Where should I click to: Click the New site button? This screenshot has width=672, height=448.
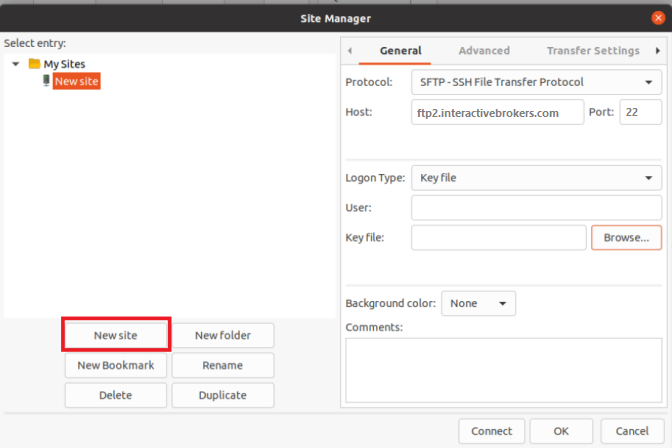[x=116, y=335]
